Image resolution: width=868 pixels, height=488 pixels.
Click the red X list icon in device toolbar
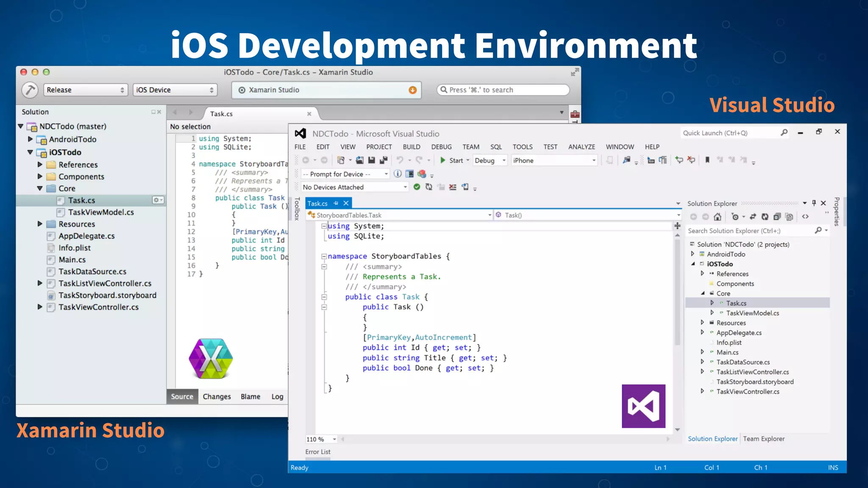pos(453,187)
